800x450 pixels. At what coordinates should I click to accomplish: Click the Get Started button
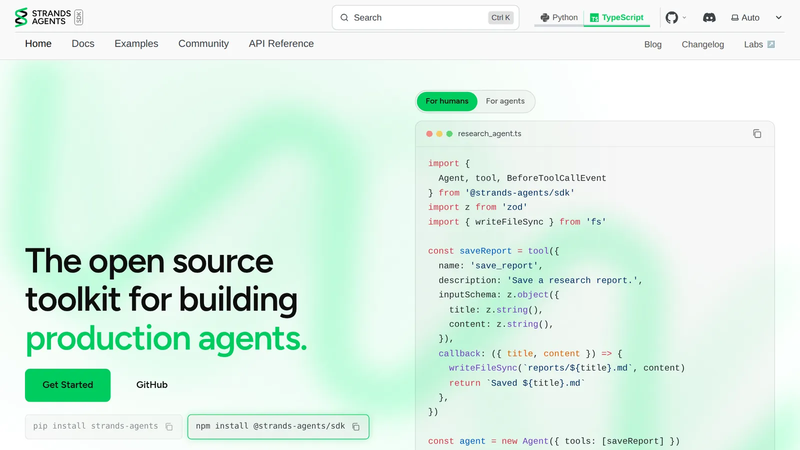tap(68, 385)
